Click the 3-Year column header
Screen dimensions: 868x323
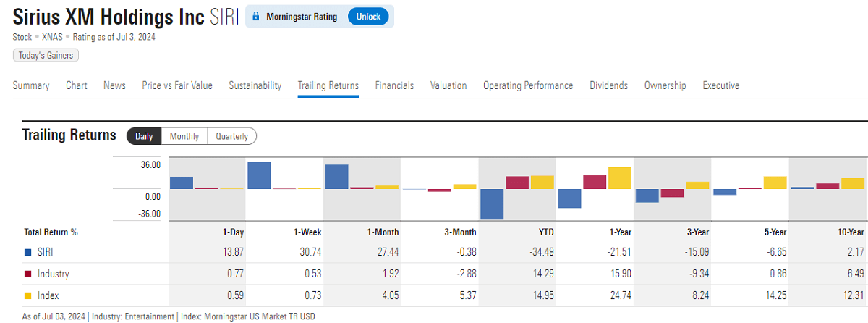point(697,232)
